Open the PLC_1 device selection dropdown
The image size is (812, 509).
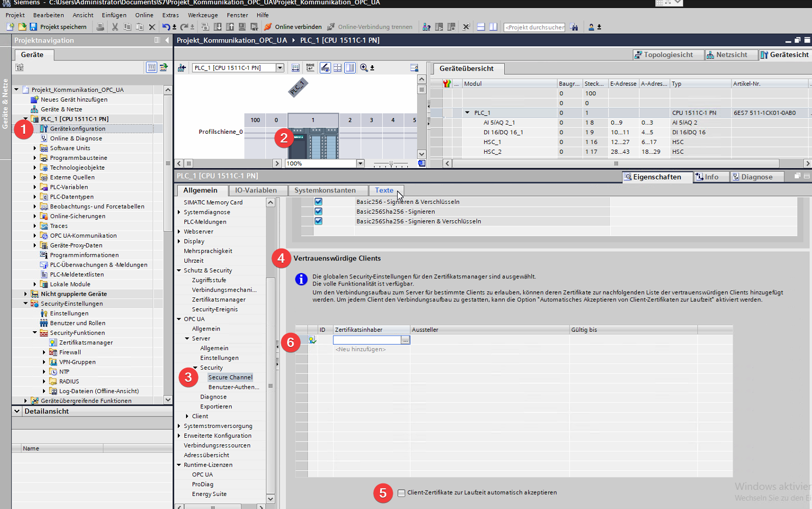tap(280, 68)
